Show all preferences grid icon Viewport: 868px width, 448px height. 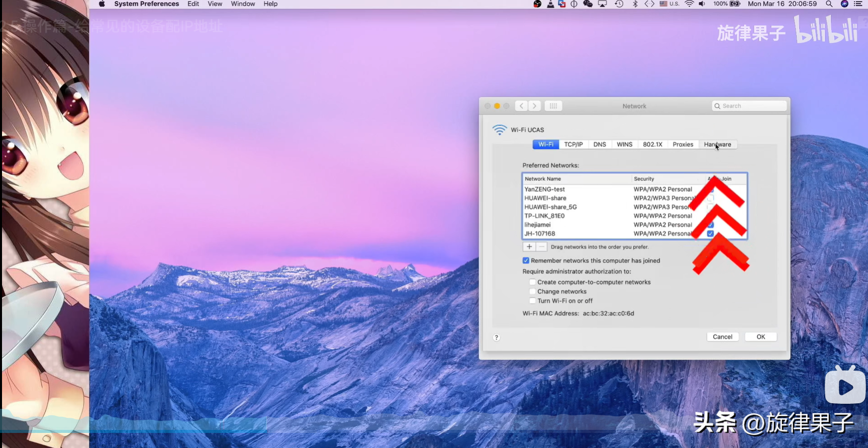[553, 106]
